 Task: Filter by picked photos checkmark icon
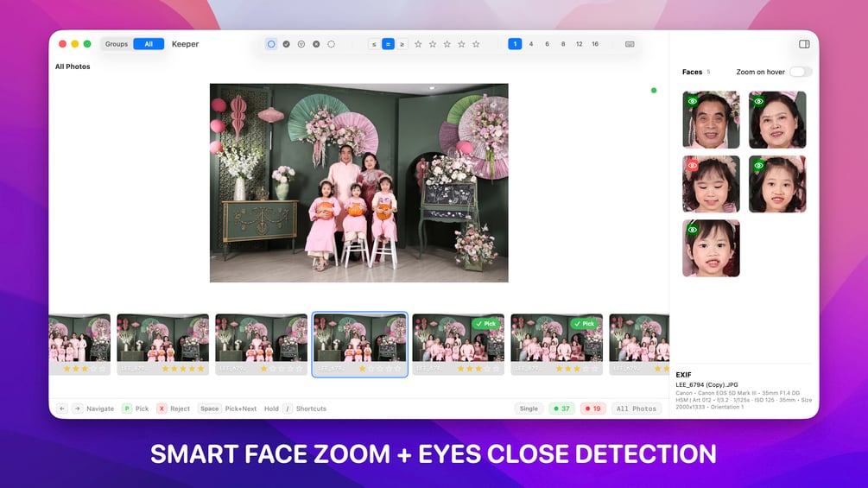point(286,44)
